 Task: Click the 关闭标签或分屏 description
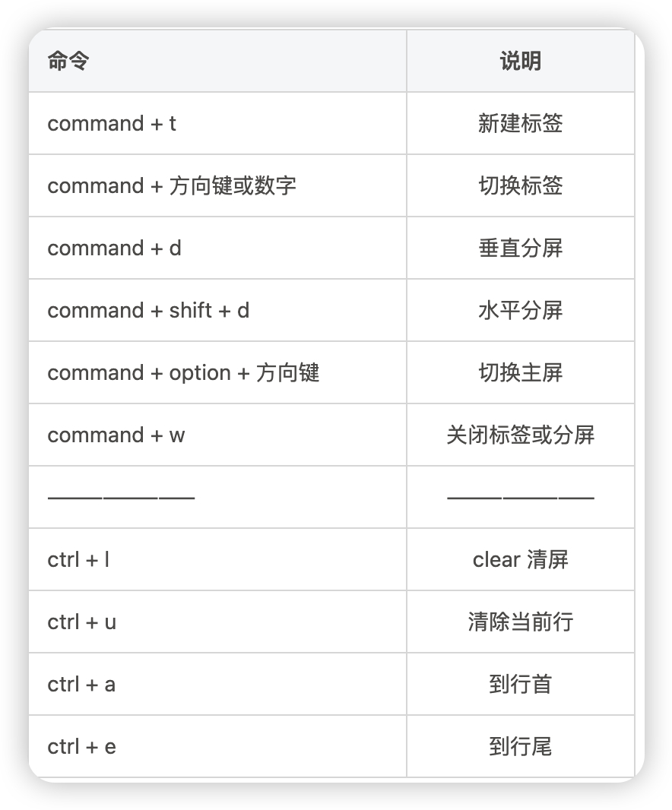coord(521,435)
